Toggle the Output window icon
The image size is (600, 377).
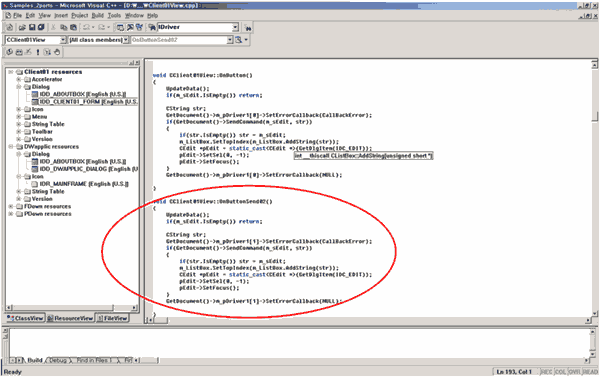(130, 27)
